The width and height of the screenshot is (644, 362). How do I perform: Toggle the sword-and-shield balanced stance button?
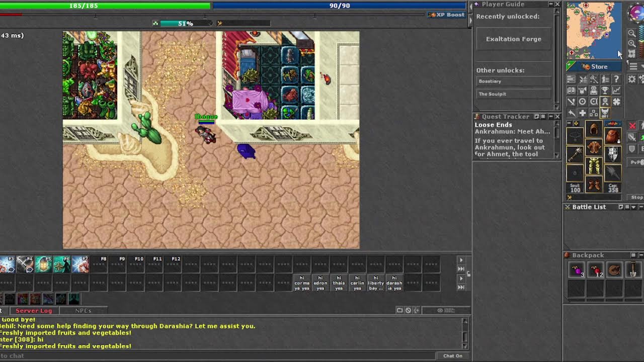(x=632, y=137)
